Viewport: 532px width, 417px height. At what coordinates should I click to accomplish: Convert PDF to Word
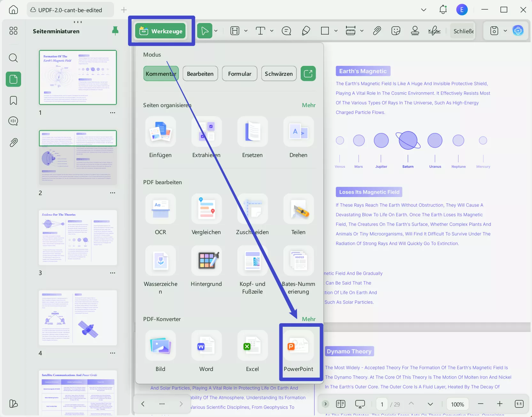tap(206, 345)
